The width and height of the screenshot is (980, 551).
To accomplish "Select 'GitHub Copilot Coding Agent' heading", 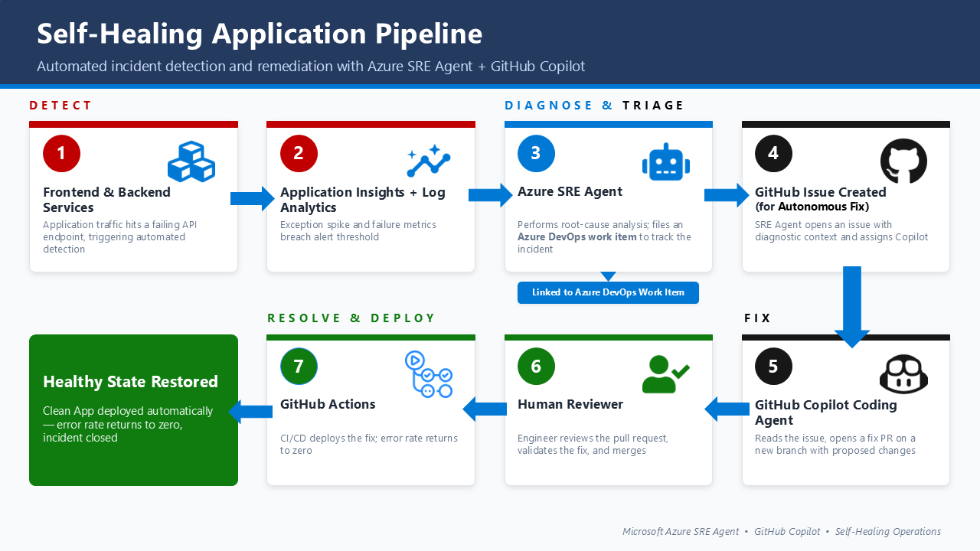I will coord(825,412).
